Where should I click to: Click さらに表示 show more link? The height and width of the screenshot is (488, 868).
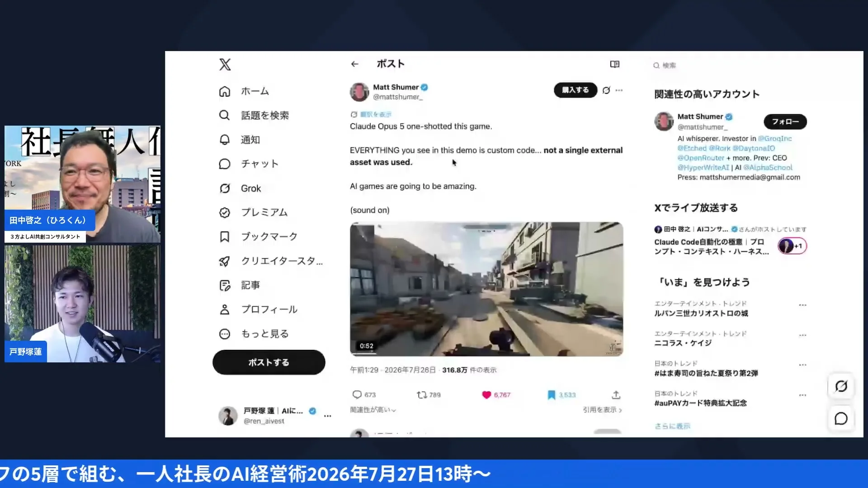pyautogui.click(x=672, y=426)
